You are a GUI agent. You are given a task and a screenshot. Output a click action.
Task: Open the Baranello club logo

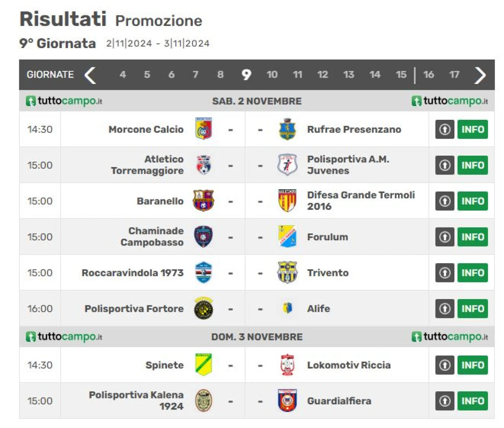(203, 201)
